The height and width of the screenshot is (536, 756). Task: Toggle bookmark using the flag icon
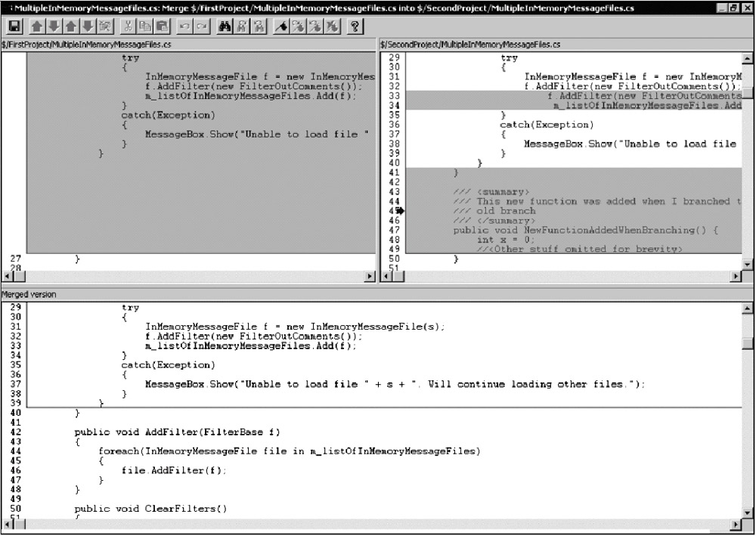click(280, 26)
